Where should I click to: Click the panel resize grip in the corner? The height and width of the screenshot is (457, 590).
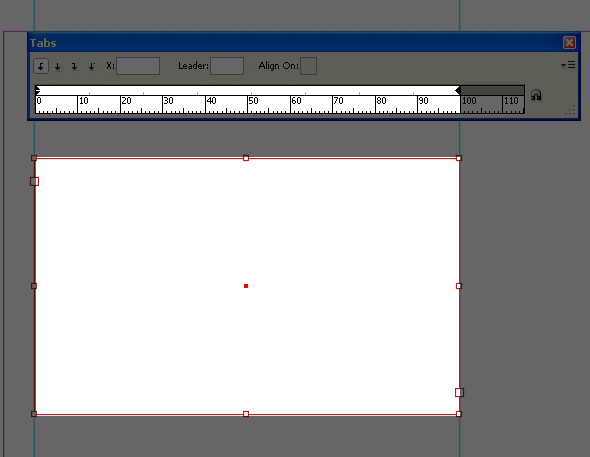pyautogui.click(x=570, y=111)
